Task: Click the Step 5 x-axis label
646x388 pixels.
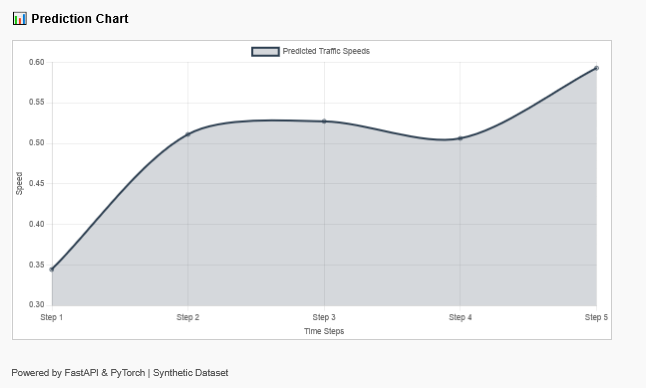Action: 596,317
